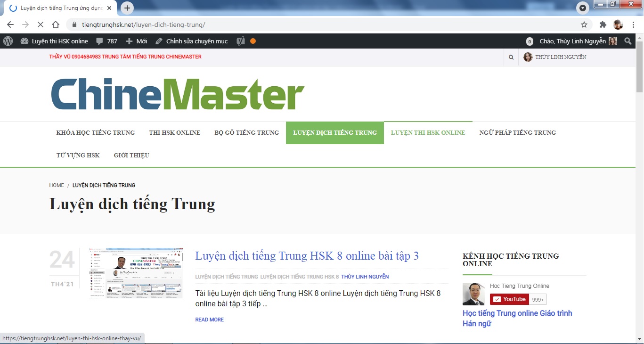This screenshot has width=644, height=344.
Task: Click the Hoc Tieng Trung Online channel avatar
Action: (x=474, y=294)
